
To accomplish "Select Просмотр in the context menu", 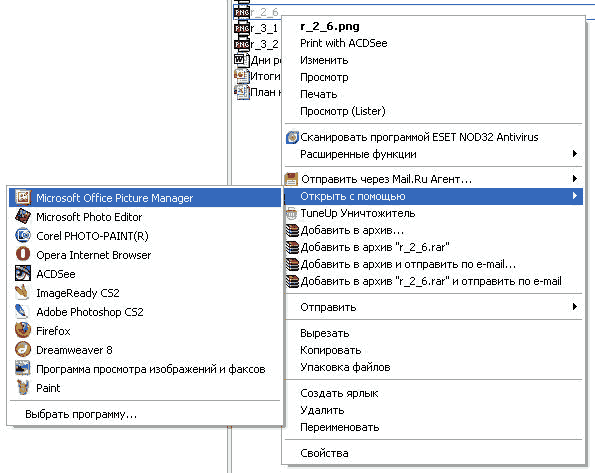I will [324, 77].
